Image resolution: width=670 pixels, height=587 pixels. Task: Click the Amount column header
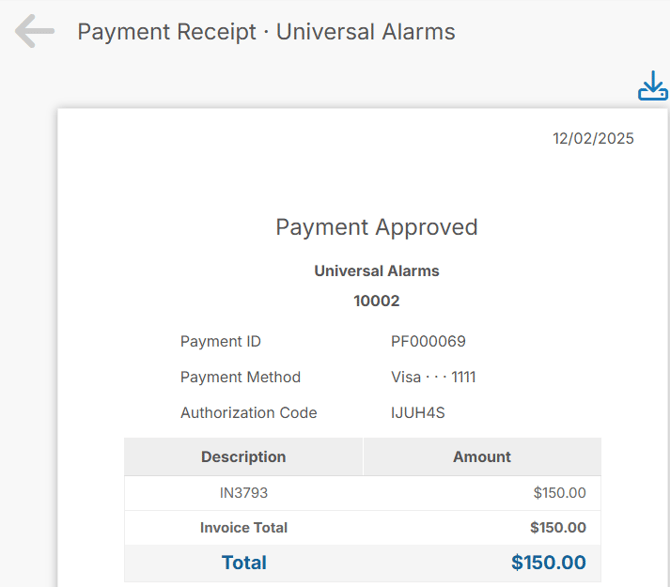tap(482, 457)
